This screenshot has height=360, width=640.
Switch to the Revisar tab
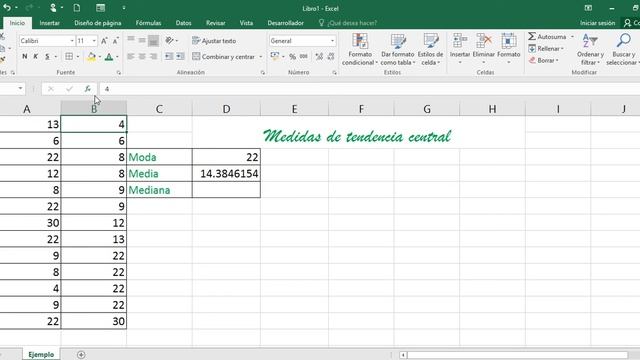(216, 23)
